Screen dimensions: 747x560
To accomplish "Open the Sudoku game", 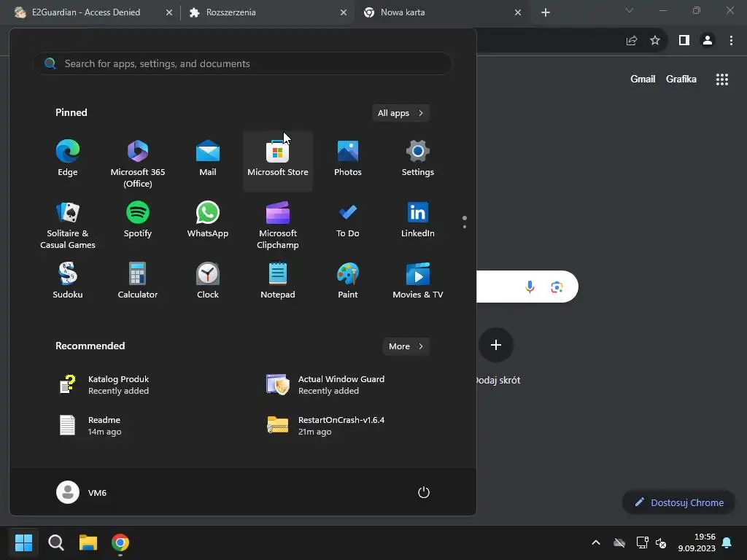I will [68, 282].
